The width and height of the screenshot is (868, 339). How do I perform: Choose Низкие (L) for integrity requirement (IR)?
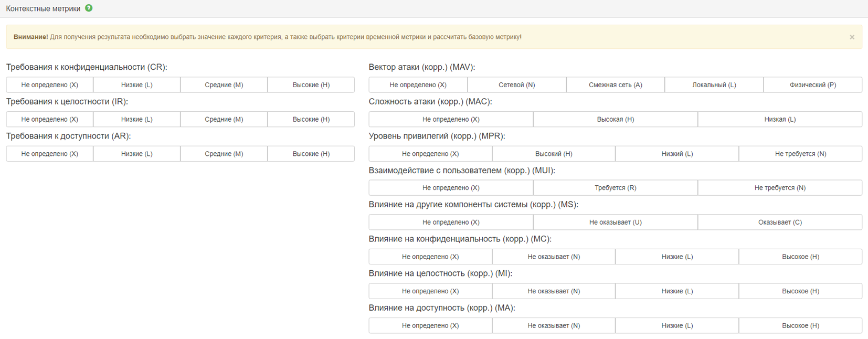click(x=136, y=119)
